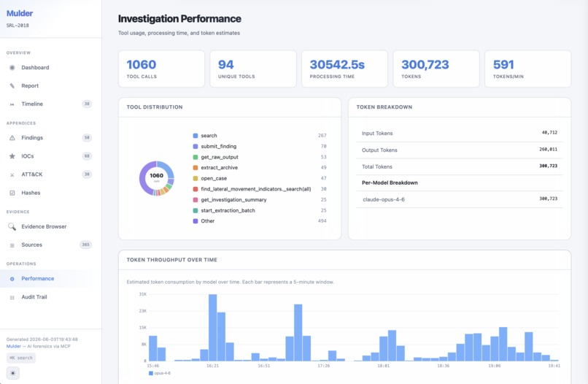The image size is (588, 384).
Task: Click the 94 Unique Tools card
Action: pyautogui.click(x=253, y=69)
